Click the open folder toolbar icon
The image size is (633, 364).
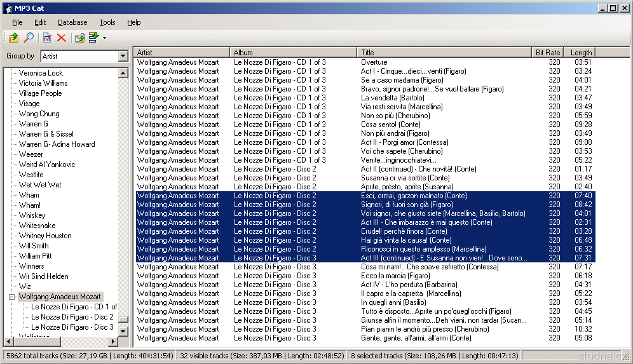pyautogui.click(x=13, y=38)
